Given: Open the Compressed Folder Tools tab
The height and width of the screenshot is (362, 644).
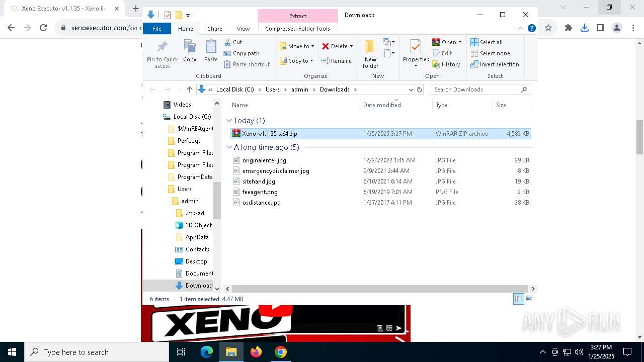Looking at the screenshot, I should click(x=298, y=29).
